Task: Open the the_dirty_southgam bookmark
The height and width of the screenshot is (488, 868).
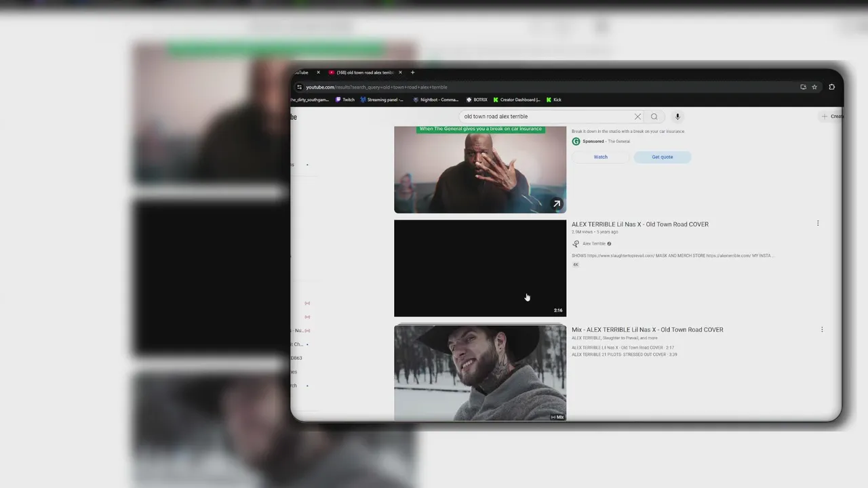Action: point(309,100)
